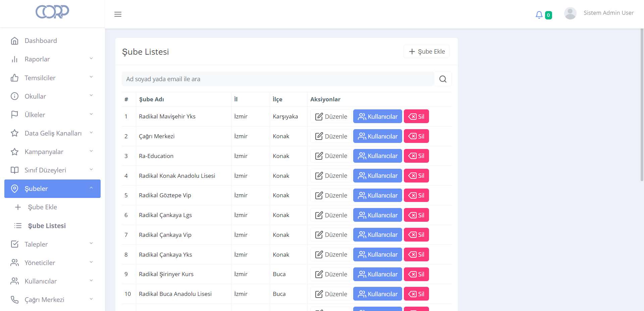644x311 pixels.
Task: Open Dashboard from the sidebar
Action: coord(41,41)
